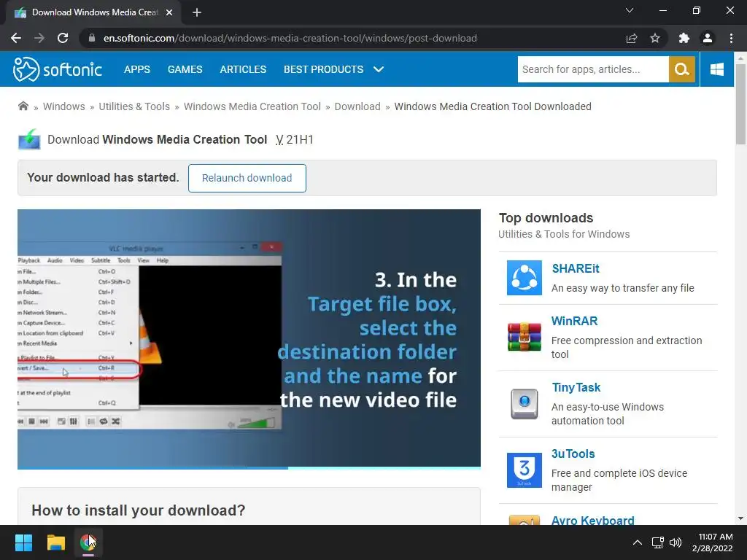Open the WinRAR title link
The image size is (747, 560).
click(x=574, y=321)
